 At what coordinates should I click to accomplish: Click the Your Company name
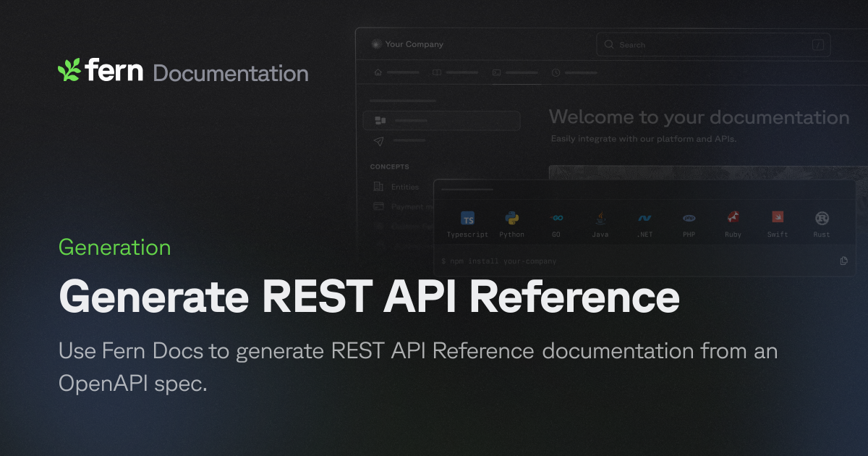coord(414,44)
